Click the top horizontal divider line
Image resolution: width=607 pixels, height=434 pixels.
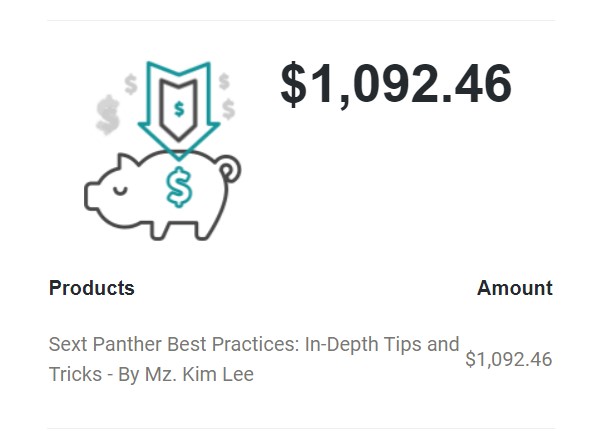(x=302, y=21)
